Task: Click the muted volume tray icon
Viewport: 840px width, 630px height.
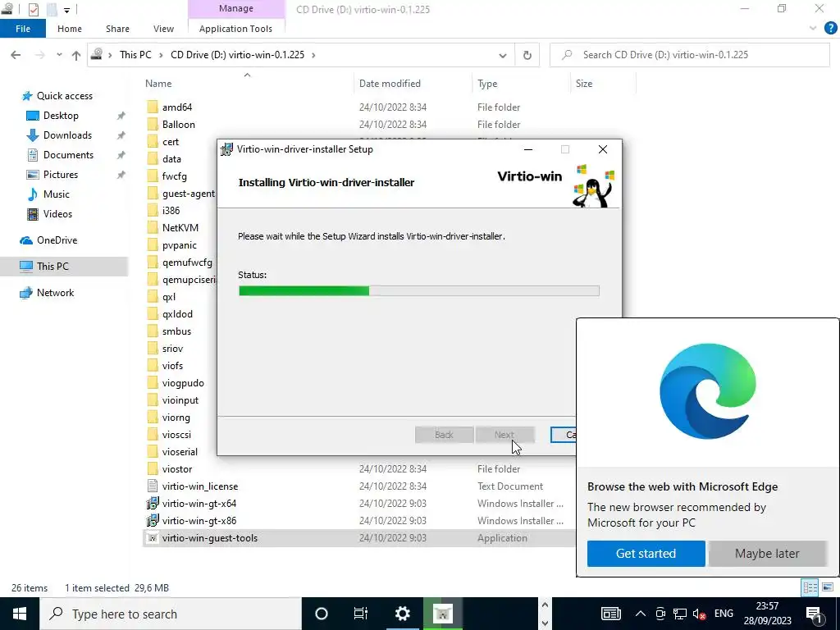Action: click(699, 614)
